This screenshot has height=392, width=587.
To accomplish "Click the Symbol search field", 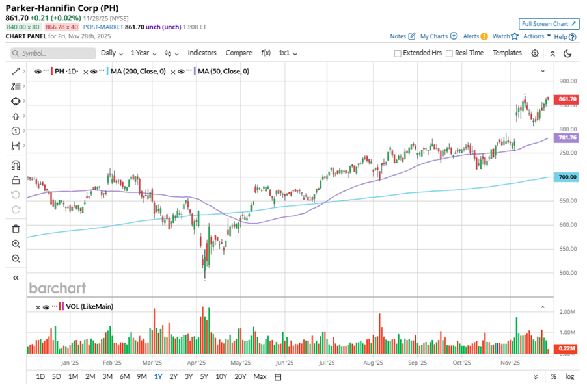I will [x=52, y=53].
